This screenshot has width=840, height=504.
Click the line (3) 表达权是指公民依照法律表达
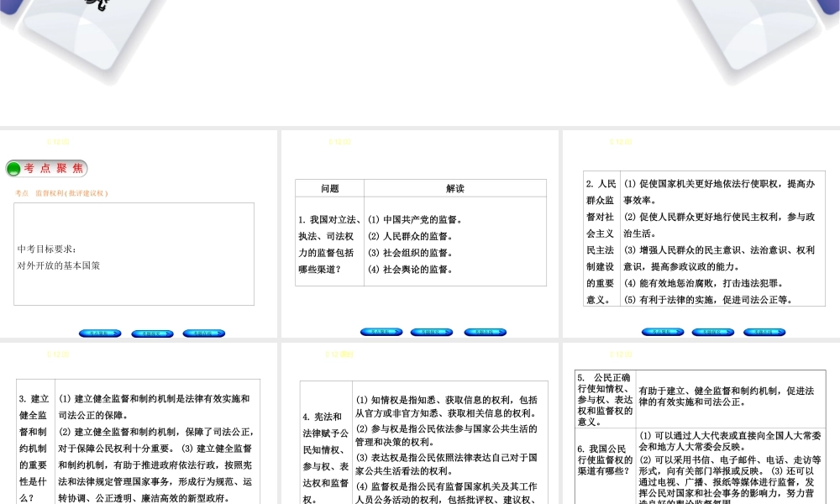click(446, 465)
